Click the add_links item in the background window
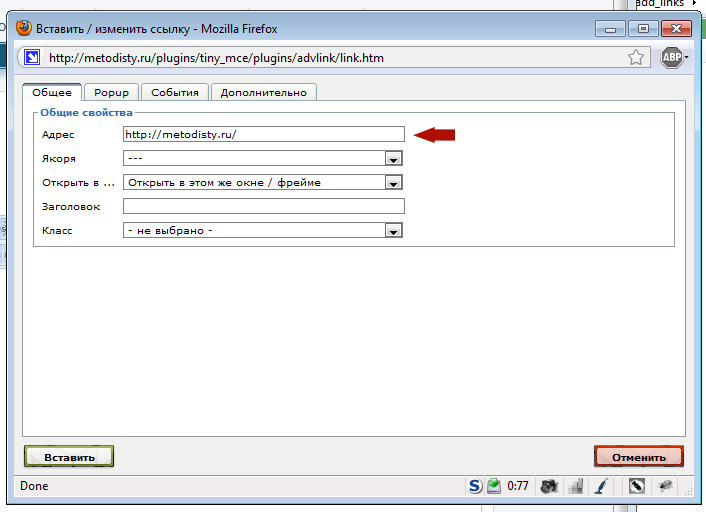 coord(660,4)
